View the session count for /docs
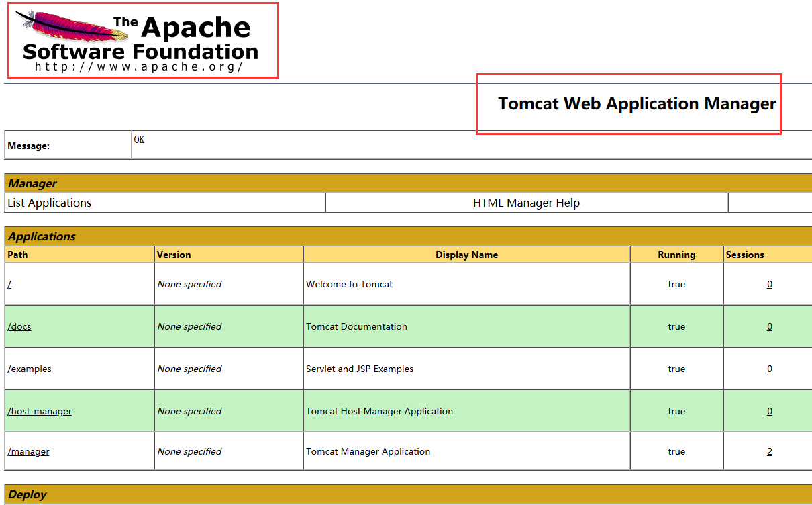The height and width of the screenshot is (505, 812). [x=770, y=326]
